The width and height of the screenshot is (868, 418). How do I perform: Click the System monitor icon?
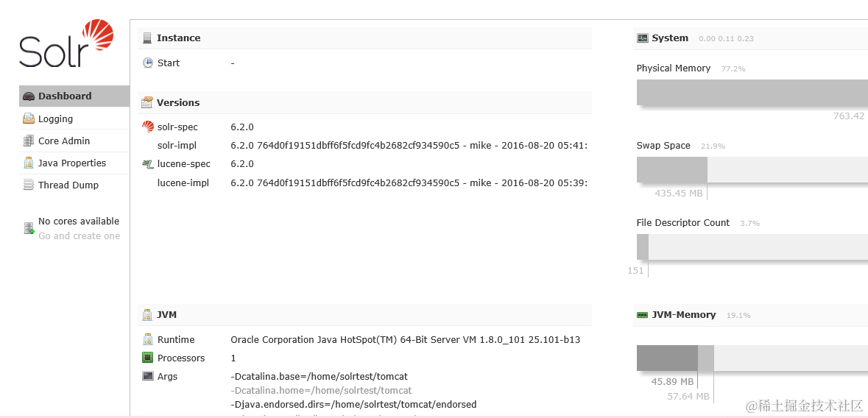[642, 38]
